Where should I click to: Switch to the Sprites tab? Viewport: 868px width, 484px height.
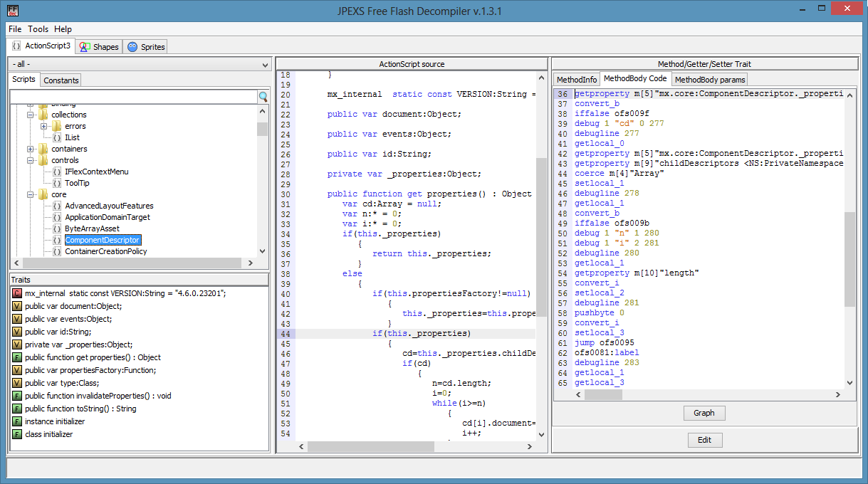tap(145, 47)
